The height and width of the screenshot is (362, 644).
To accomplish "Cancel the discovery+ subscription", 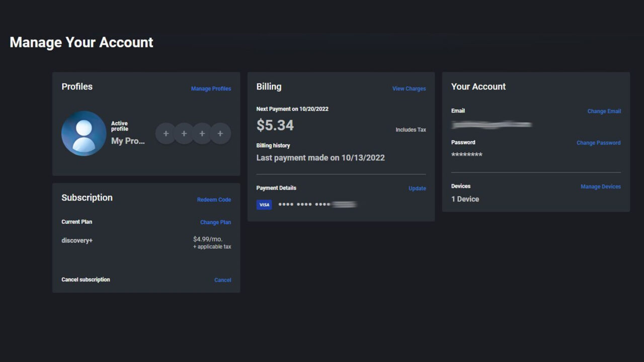I will pos(222,280).
